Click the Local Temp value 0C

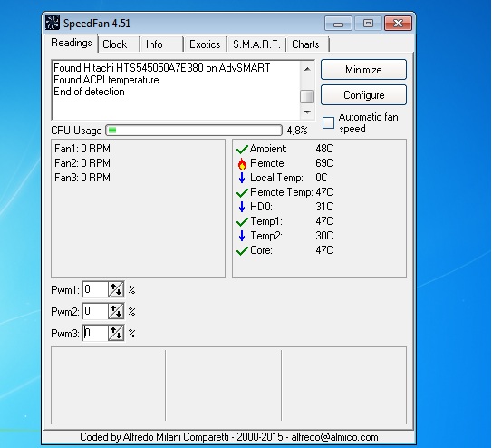(322, 178)
